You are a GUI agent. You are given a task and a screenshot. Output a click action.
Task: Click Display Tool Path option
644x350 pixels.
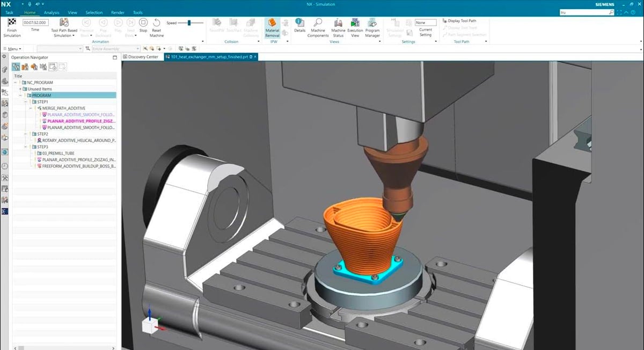459,21
